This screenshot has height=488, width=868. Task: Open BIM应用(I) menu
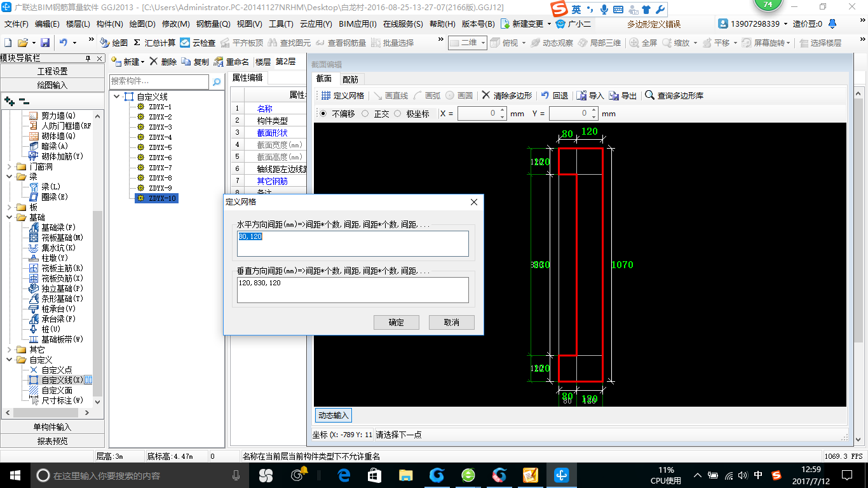(358, 24)
